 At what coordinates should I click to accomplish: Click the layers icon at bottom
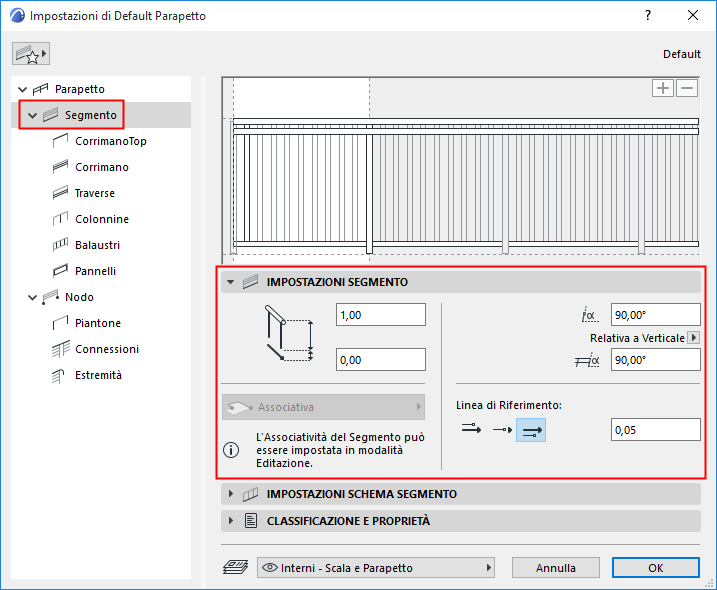pos(235,567)
